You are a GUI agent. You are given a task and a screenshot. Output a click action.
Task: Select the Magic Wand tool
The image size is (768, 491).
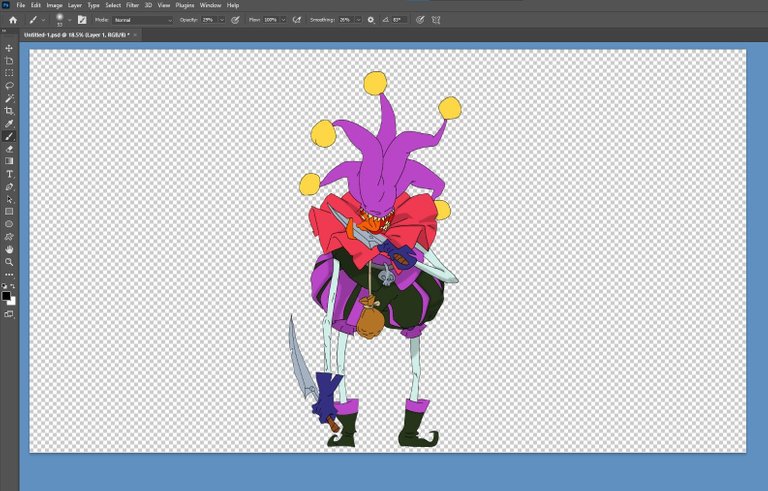[x=9, y=98]
